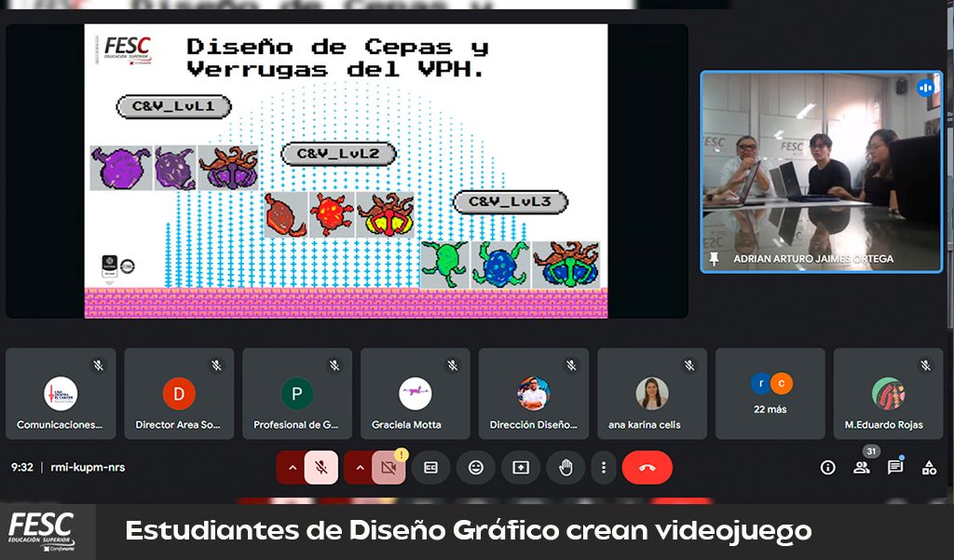Turn on the camera in the call toolbar
Viewport: 954px width, 560px height.
pos(388,468)
